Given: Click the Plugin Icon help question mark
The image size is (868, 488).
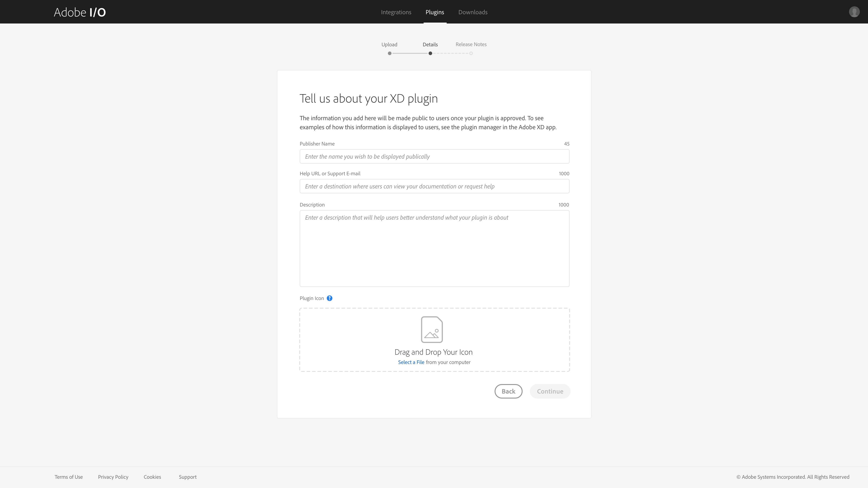Looking at the screenshot, I should 330,298.
